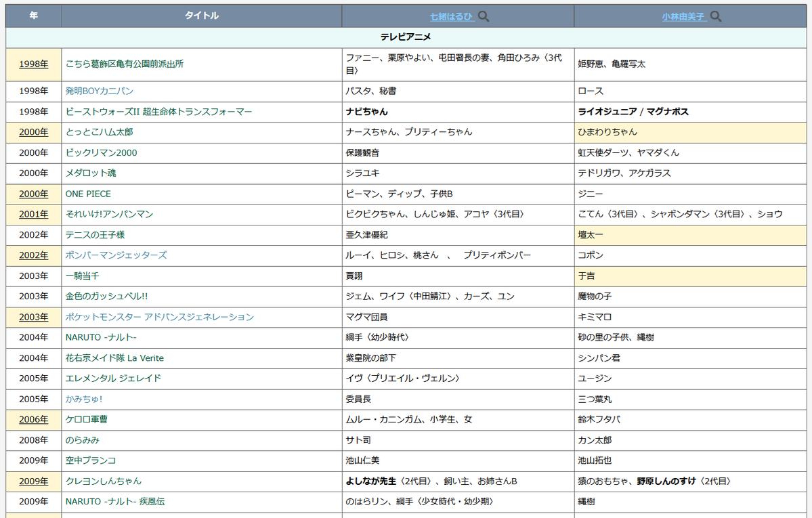The height and width of the screenshot is (518, 812).
Task: Select the シラユキ role cell
Action: point(458,173)
